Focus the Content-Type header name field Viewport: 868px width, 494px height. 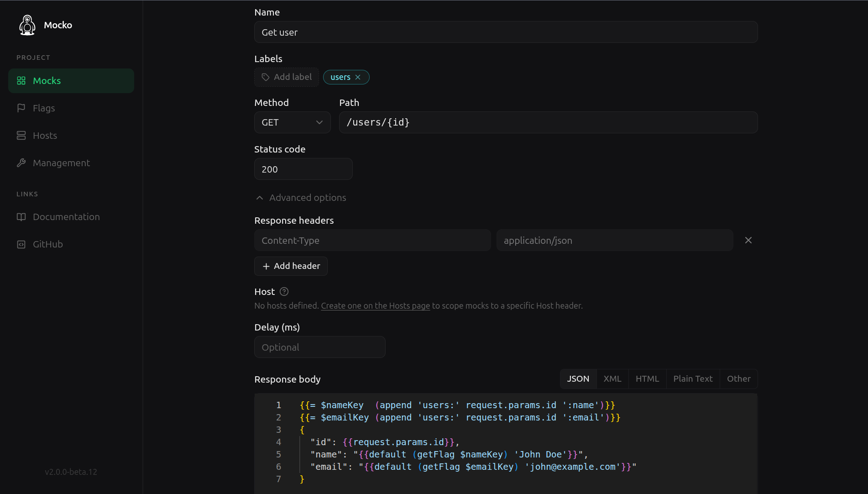372,240
